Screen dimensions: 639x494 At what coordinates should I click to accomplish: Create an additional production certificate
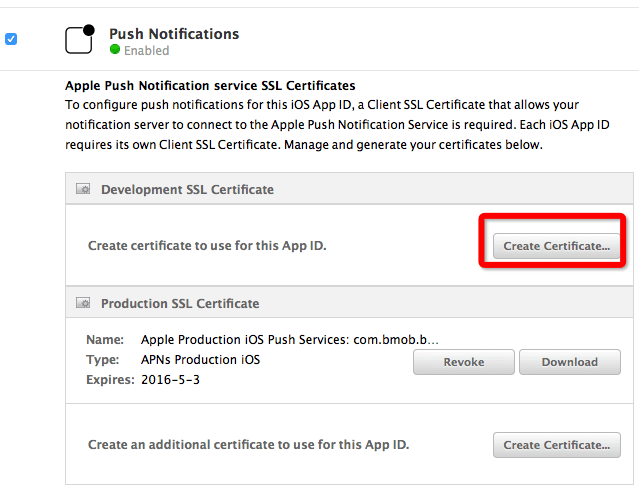click(x=556, y=445)
